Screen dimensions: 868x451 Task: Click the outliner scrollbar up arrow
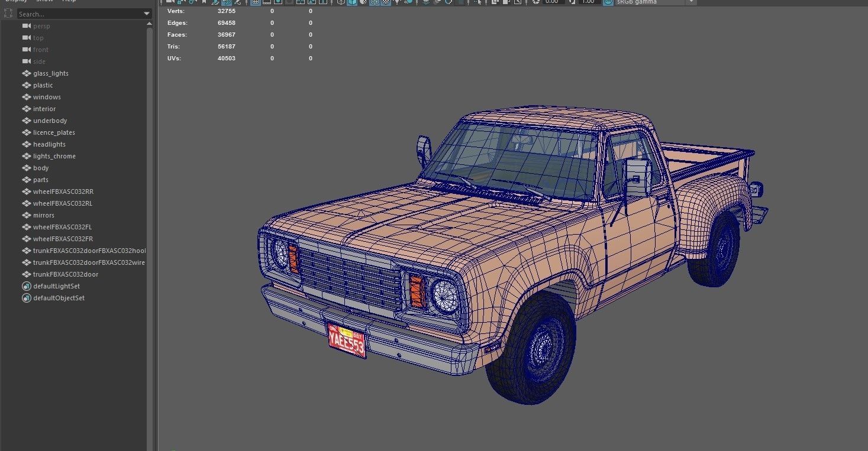click(150, 22)
